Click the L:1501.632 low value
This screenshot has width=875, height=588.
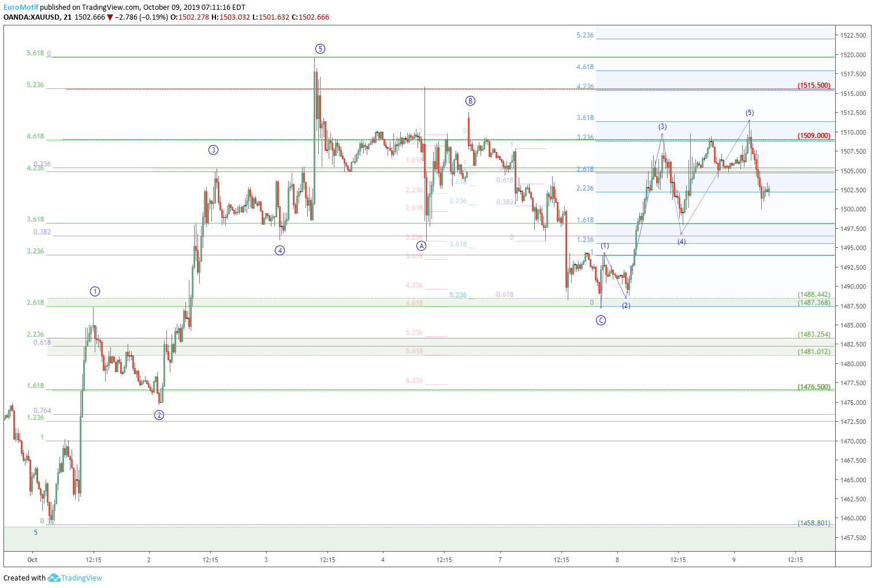coord(270,17)
